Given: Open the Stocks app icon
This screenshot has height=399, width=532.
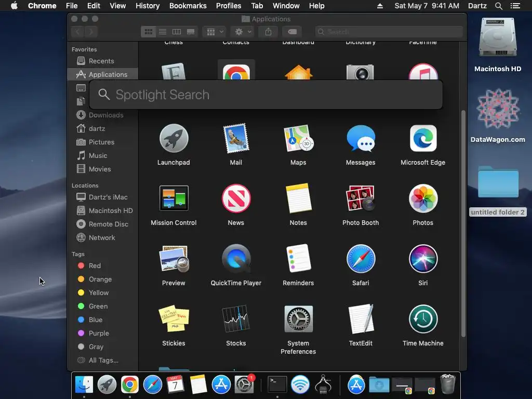Looking at the screenshot, I should (x=236, y=319).
